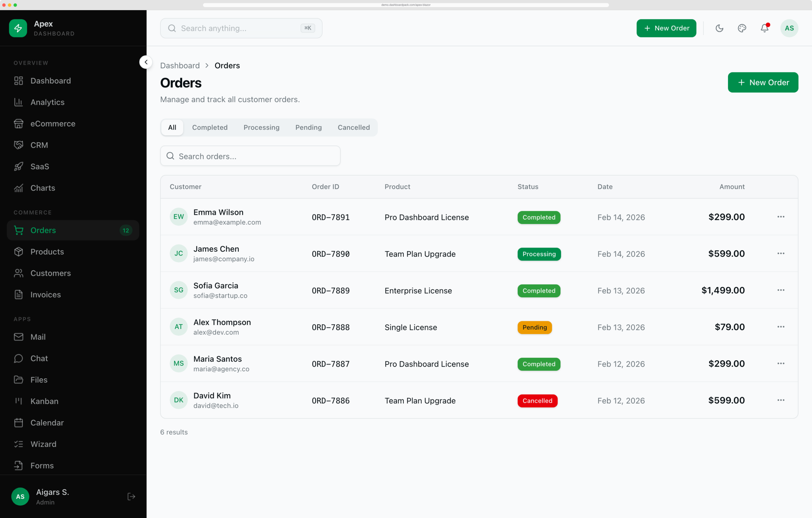
Task: Click order ID ORD-7891
Action: pos(331,217)
